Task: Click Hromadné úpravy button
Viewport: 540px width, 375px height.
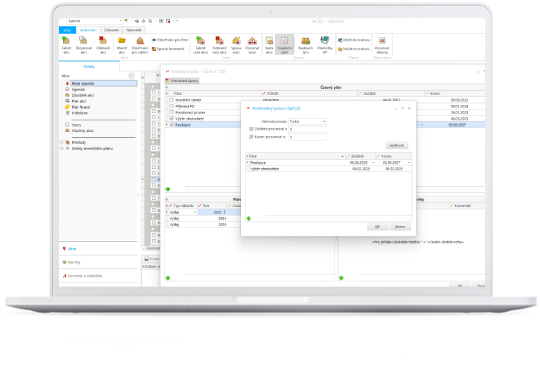Action: pyautogui.click(x=182, y=81)
